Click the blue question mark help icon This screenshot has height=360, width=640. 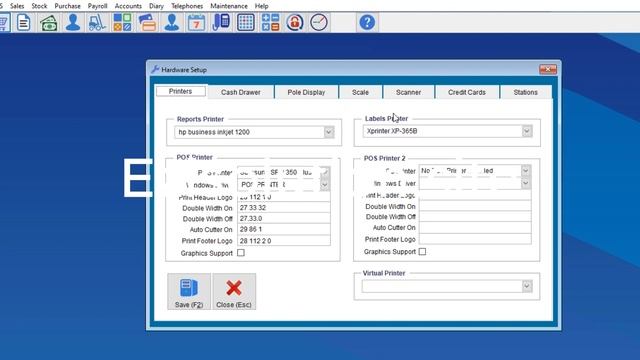tap(367, 22)
